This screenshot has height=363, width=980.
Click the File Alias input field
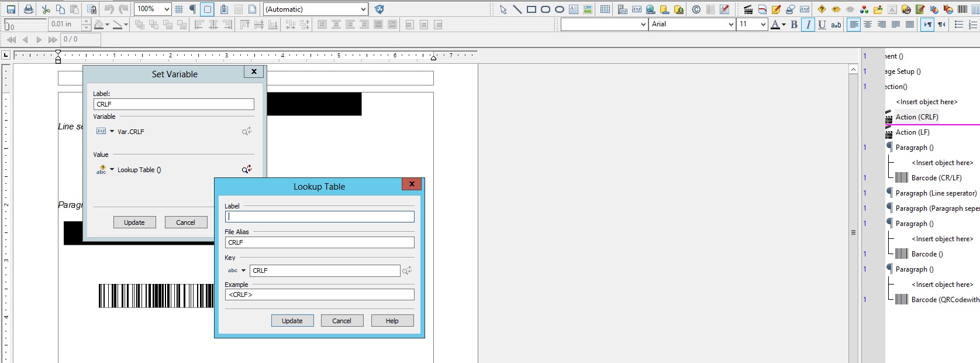pyautogui.click(x=319, y=242)
